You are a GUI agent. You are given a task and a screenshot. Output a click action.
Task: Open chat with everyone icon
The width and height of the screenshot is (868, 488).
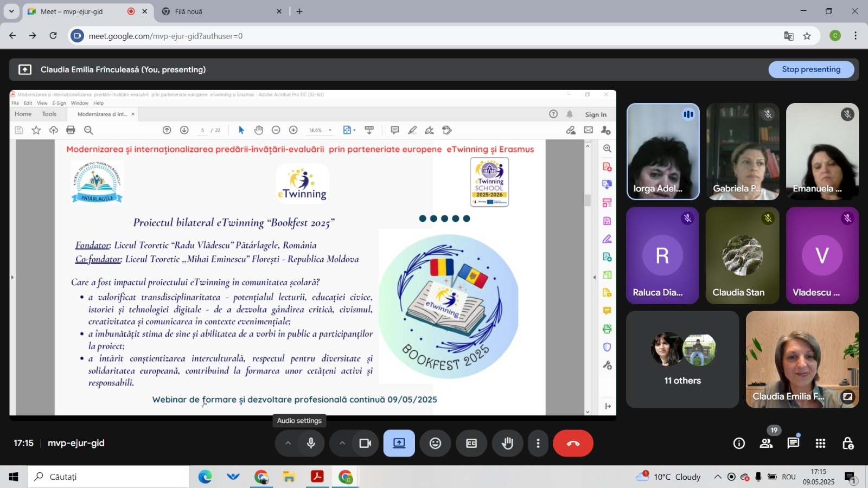point(793,444)
